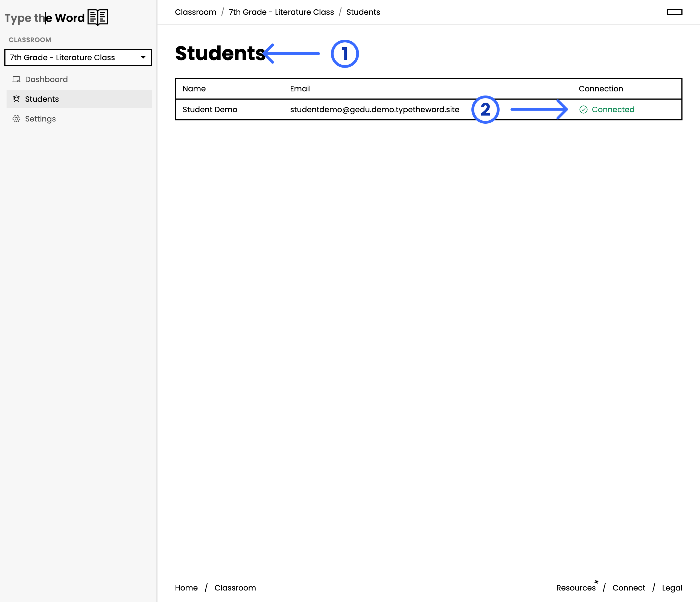Click the CLASSROOM sidebar section label
The width and height of the screenshot is (700, 602).
coord(30,40)
